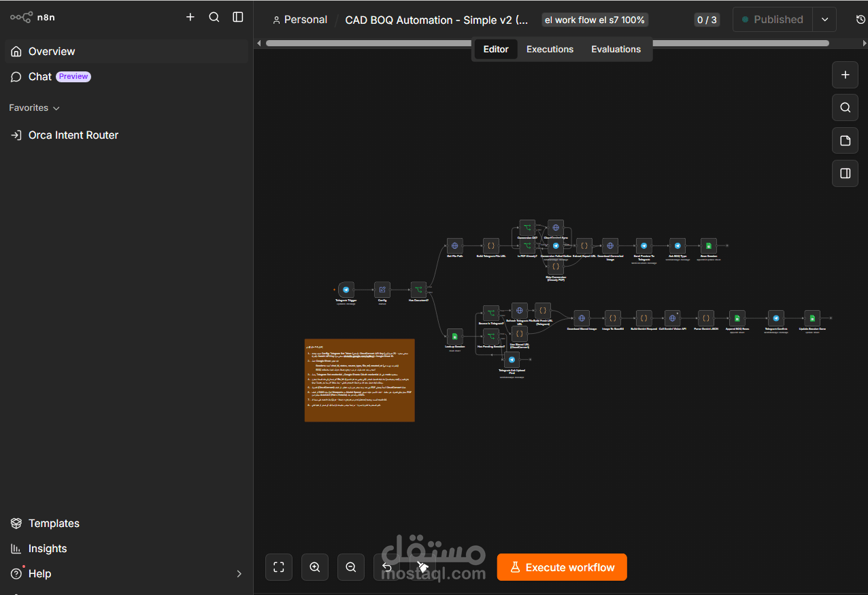Screen dimensions: 868x595
Task: Go to Overview in sidebar
Action: click(x=127, y=52)
